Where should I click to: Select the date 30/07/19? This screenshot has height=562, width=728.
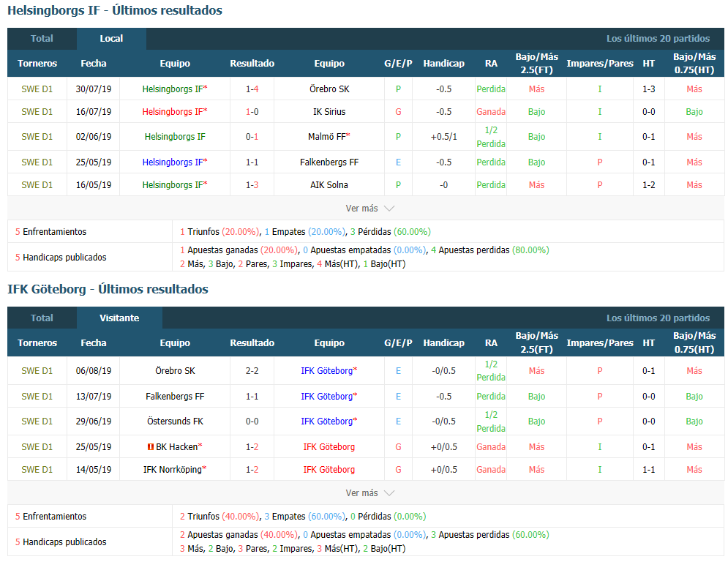click(94, 89)
